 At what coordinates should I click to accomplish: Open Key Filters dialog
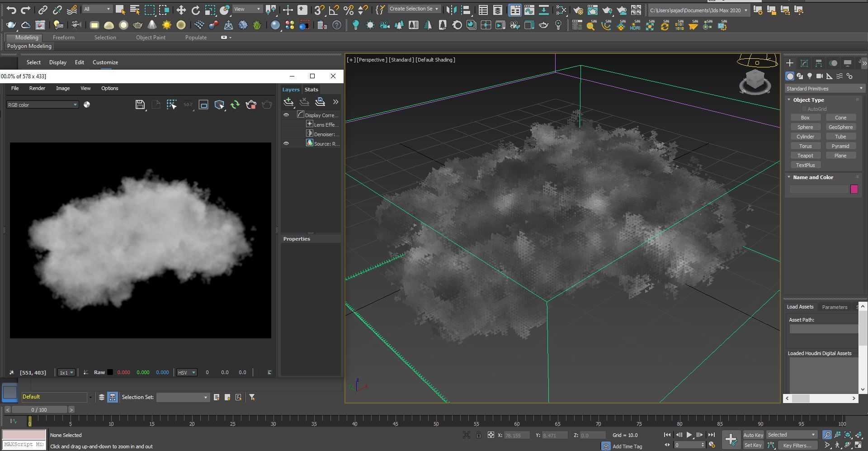[x=797, y=445]
